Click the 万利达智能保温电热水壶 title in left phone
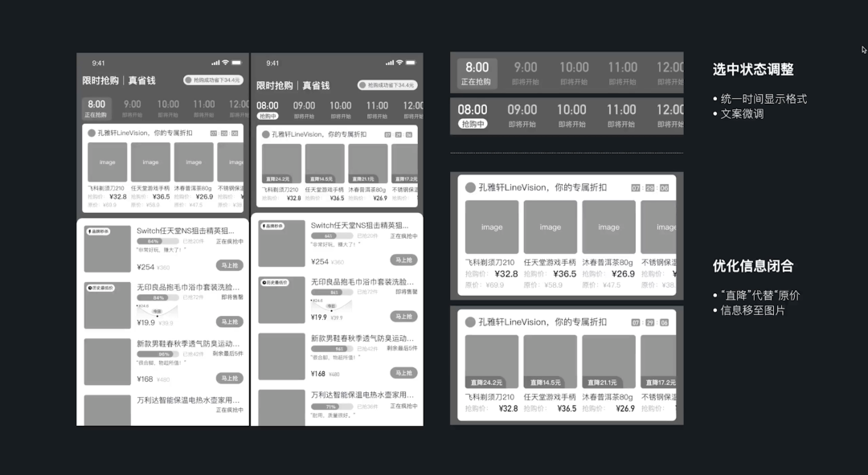 click(188, 399)
